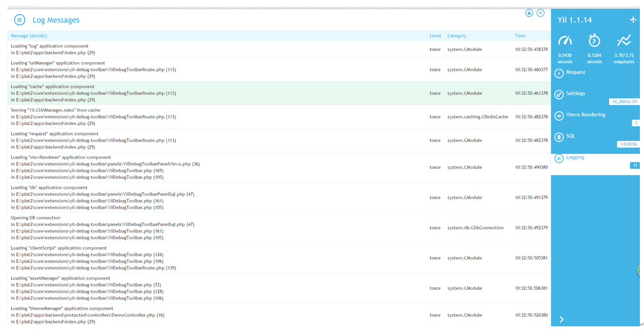The width and height of the screenshot is (644, 329).
Task: Click the stopwatch icon above 0.5284 seconds
Action: 594,41
